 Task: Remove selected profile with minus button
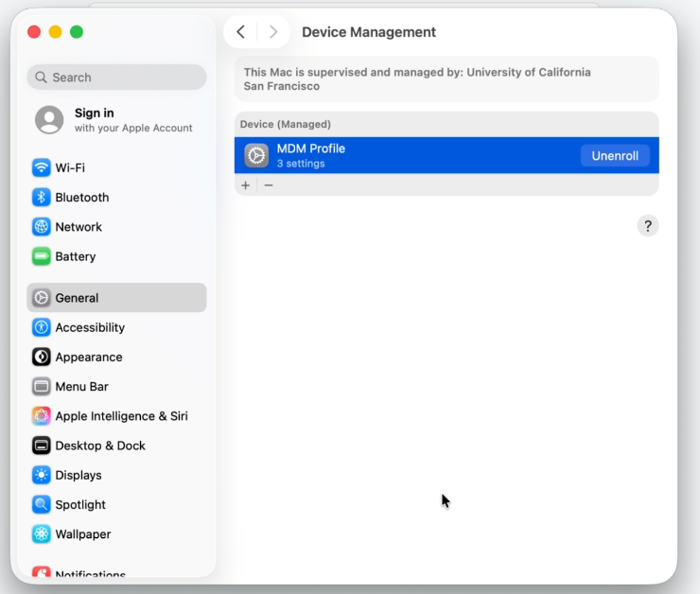(269, 185)
